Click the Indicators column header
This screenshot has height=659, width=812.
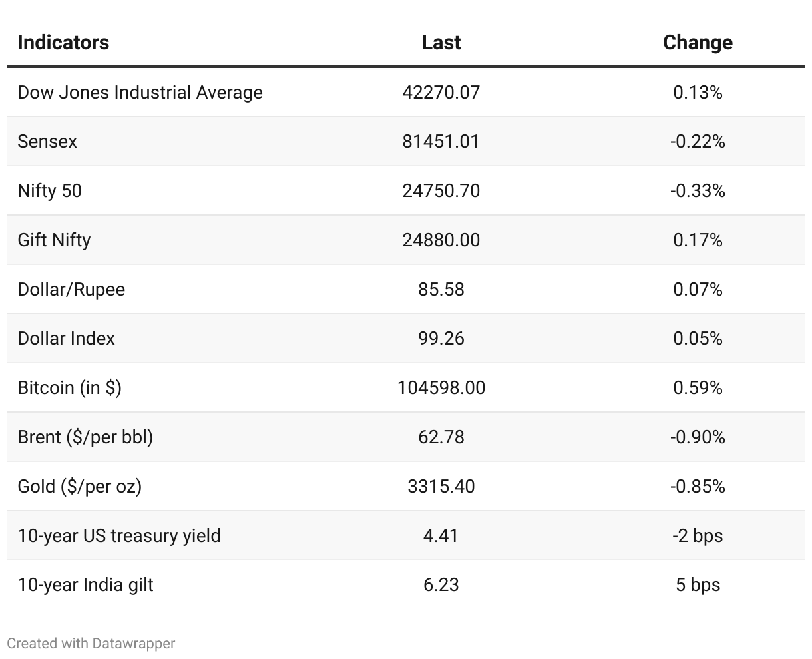[63, 43]
